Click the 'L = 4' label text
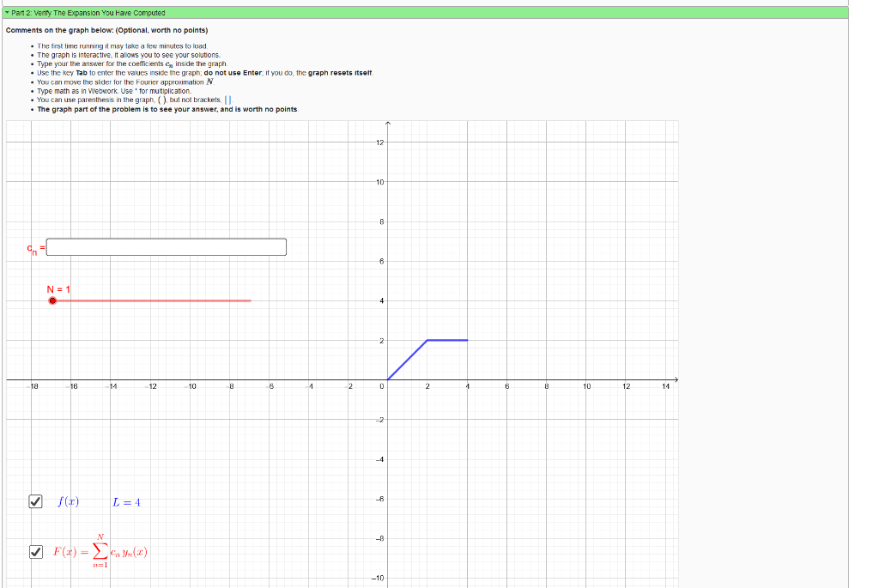Screen dimensions: 879x588 click(126, 502)
